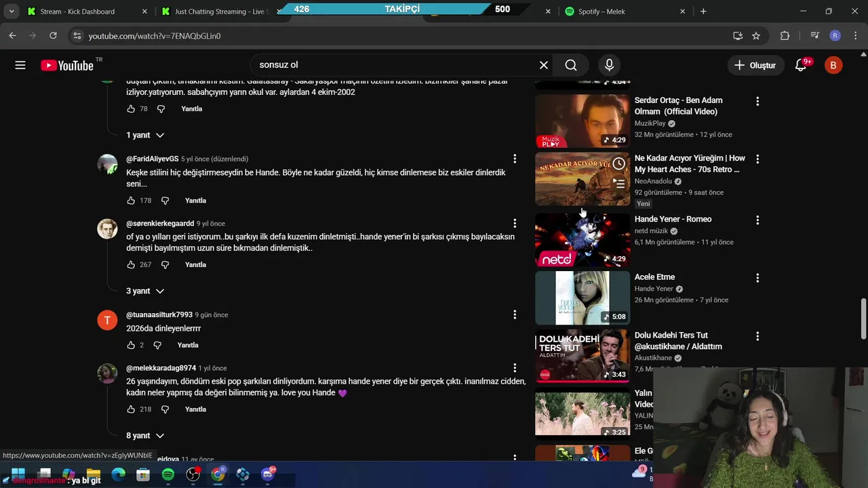Image resolution: width=868 pixels, height=488 pixels.
Task: Start voice search with the microphone
Action: tap(609, 65)
